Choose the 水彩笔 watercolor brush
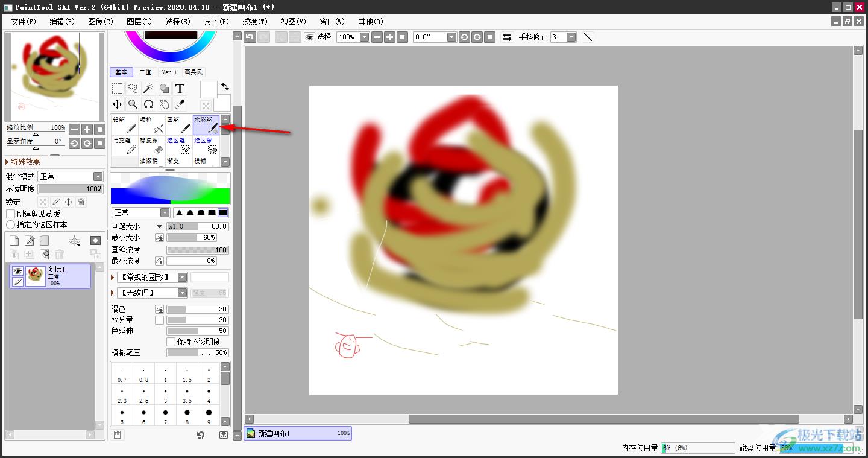This screenshot has width=868, height=458. click(x=207, y=125)
